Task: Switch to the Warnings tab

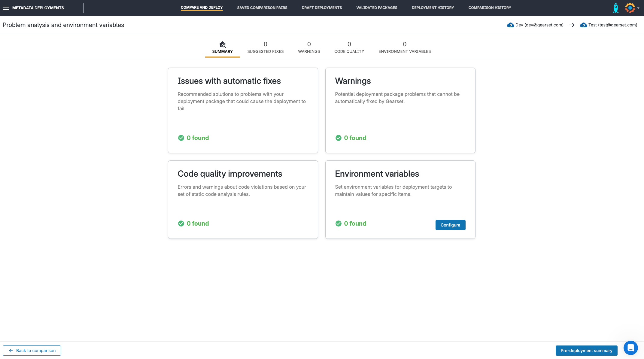Action: pyautogui.click(x=309, y=47)
